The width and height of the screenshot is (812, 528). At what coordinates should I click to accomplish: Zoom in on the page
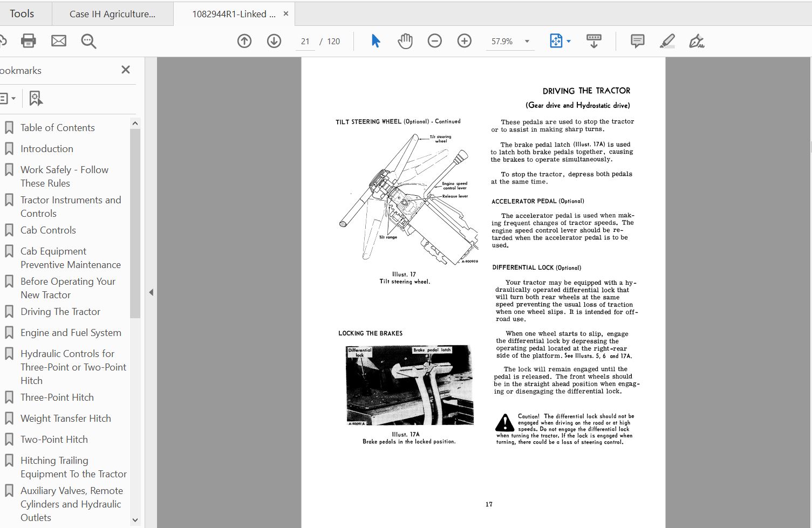click(464, 40)
